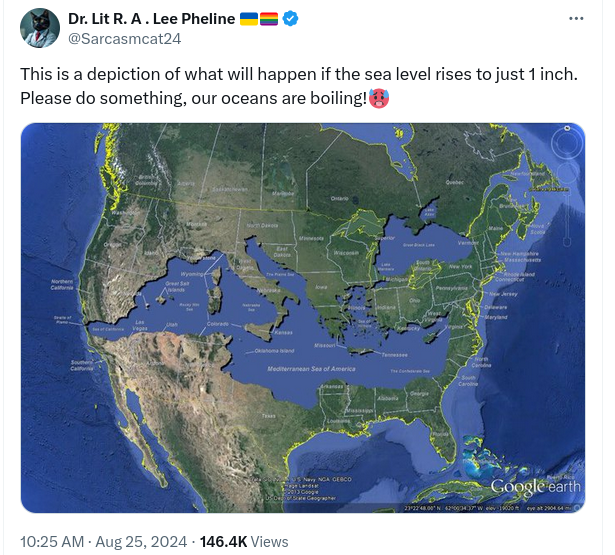Click the Texas label on the map

[x=269, y=416]
